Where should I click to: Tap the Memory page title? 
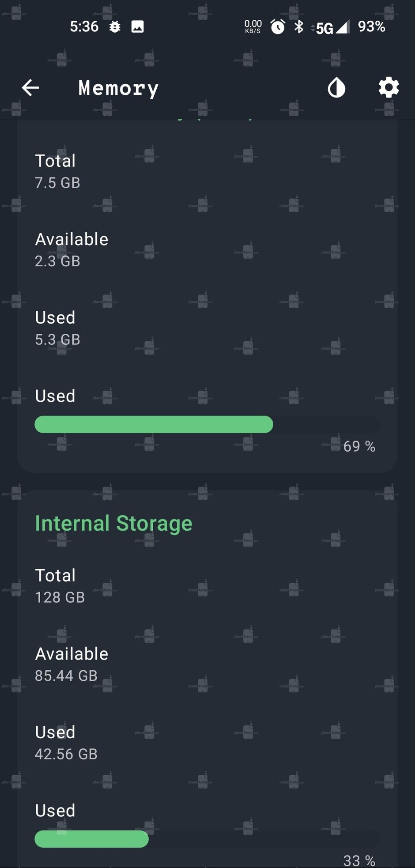pyautogui.click(x=118, y=88)
